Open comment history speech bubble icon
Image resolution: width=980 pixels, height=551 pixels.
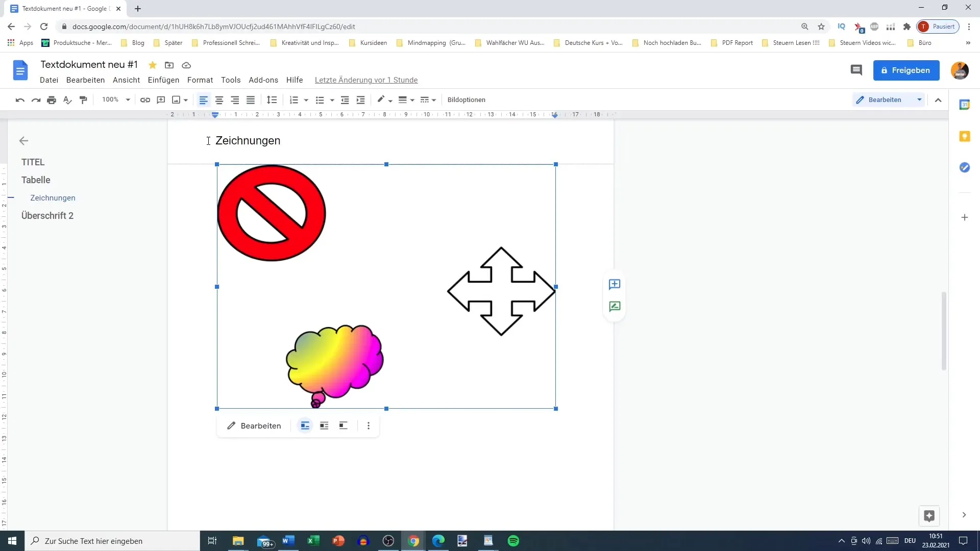point(856,70)
